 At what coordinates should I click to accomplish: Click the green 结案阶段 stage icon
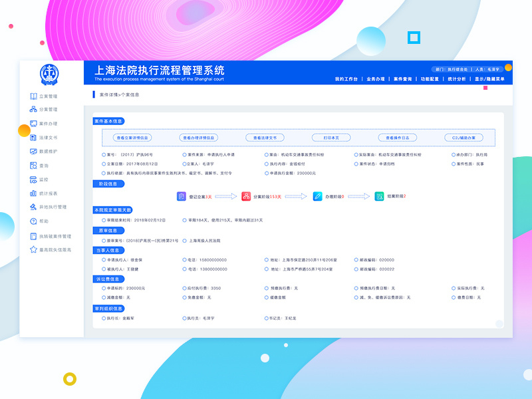(379, 196)
